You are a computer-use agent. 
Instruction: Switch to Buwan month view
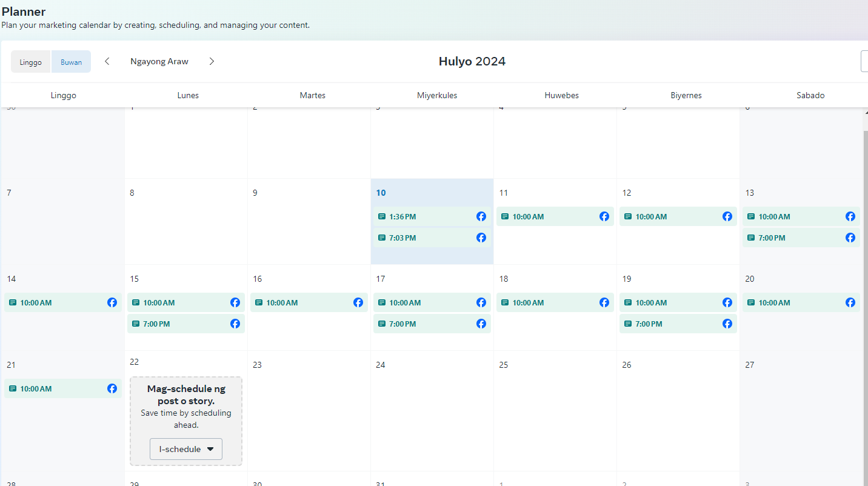pyautogui.click(x=71, y=62)
